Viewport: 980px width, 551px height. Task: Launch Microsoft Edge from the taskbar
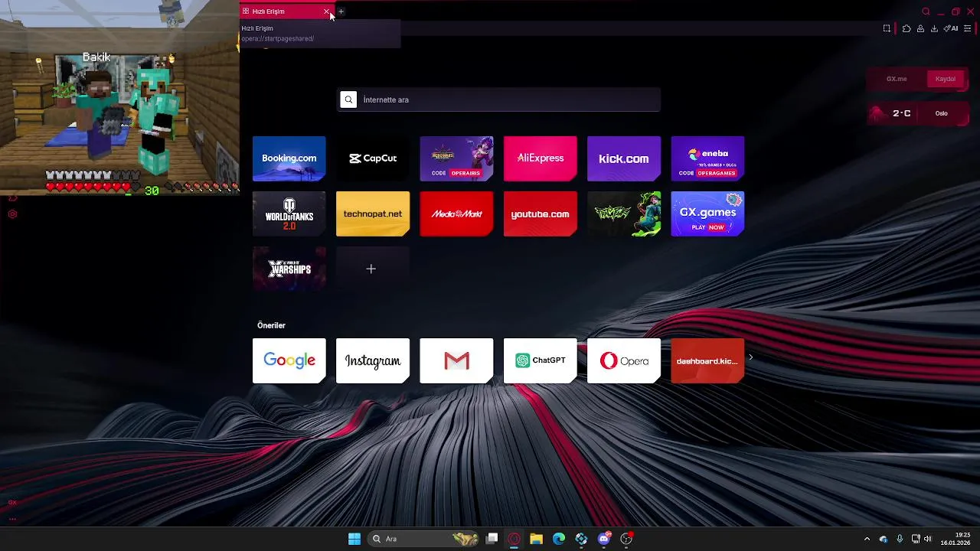(559, 539)
